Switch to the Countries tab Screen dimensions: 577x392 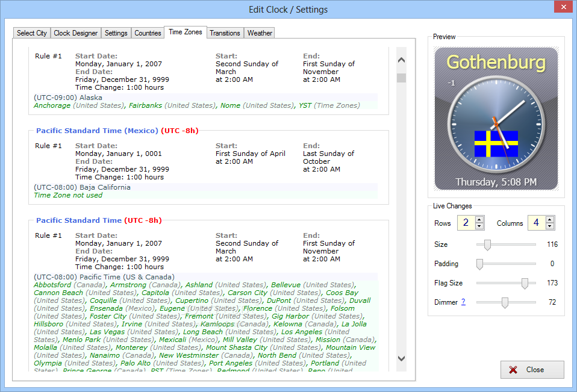(148, 33)
